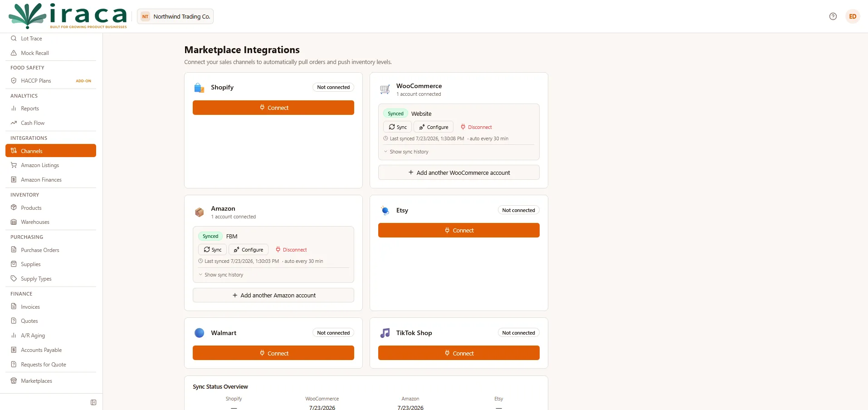Image resolution: width=868 pixels, height=410 pixels.
Task: Click the Amazon box icon
Action: pos(199,212)
